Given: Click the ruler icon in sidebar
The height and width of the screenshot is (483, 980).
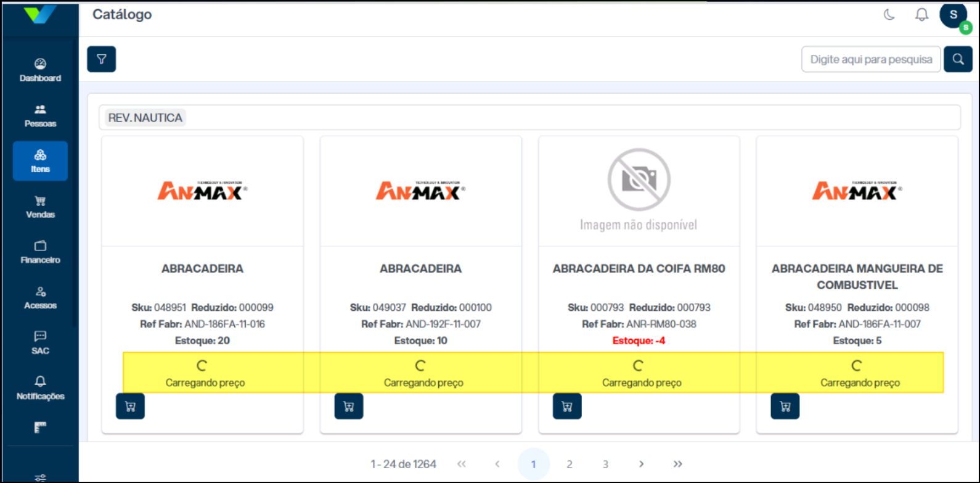Looking at the screenshot, I should click(40, 427).
